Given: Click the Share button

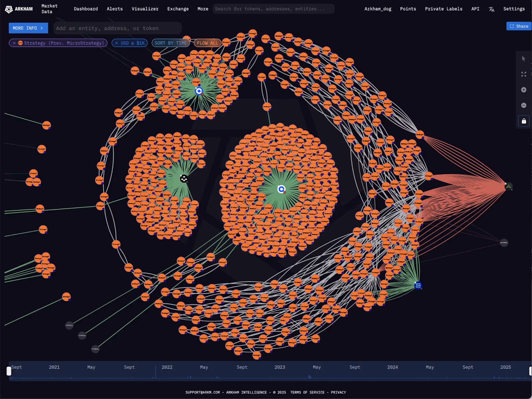Looking at the screenshot, I should pyautogui.click(x=518, y=26).
